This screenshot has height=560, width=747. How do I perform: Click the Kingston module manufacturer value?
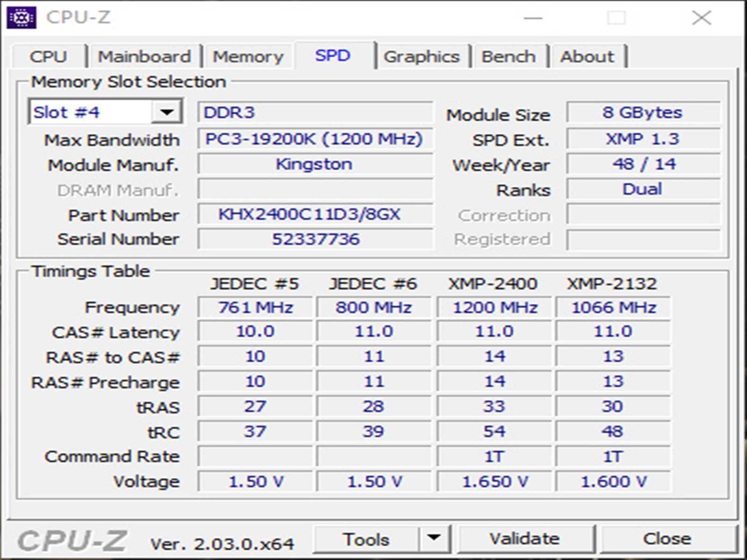[x=315, y=164]
